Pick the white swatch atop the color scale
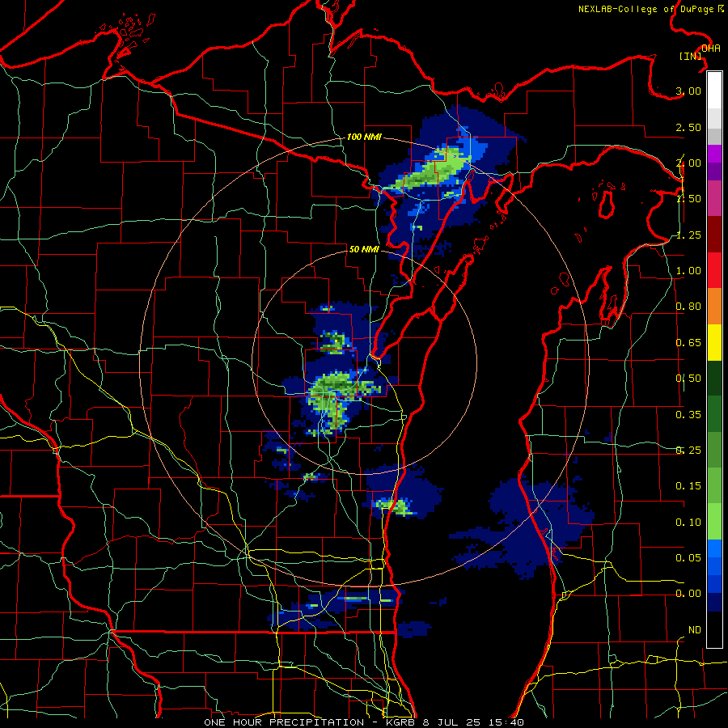728x728 pixels. tap(714, 91)
